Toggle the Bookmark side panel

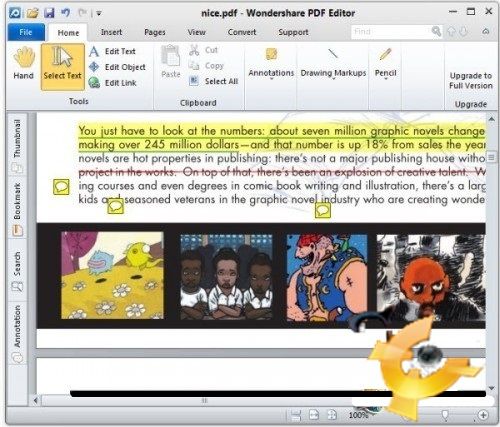click(x=17, y=208)
